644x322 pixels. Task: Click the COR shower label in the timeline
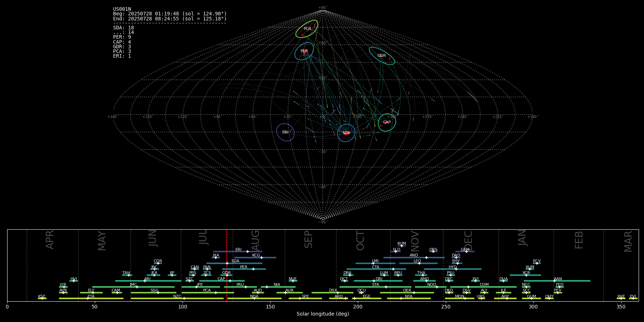[158, 261]
